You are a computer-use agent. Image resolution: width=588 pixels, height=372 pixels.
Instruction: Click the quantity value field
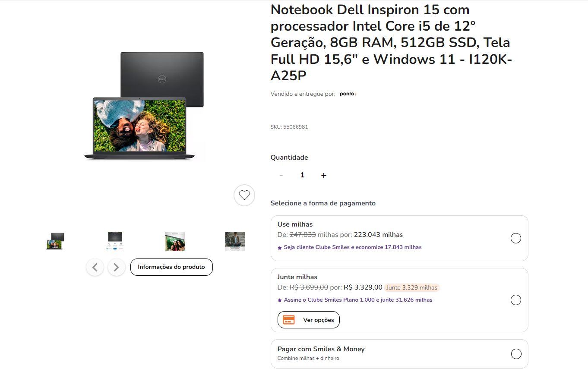[x=302, y=175]
